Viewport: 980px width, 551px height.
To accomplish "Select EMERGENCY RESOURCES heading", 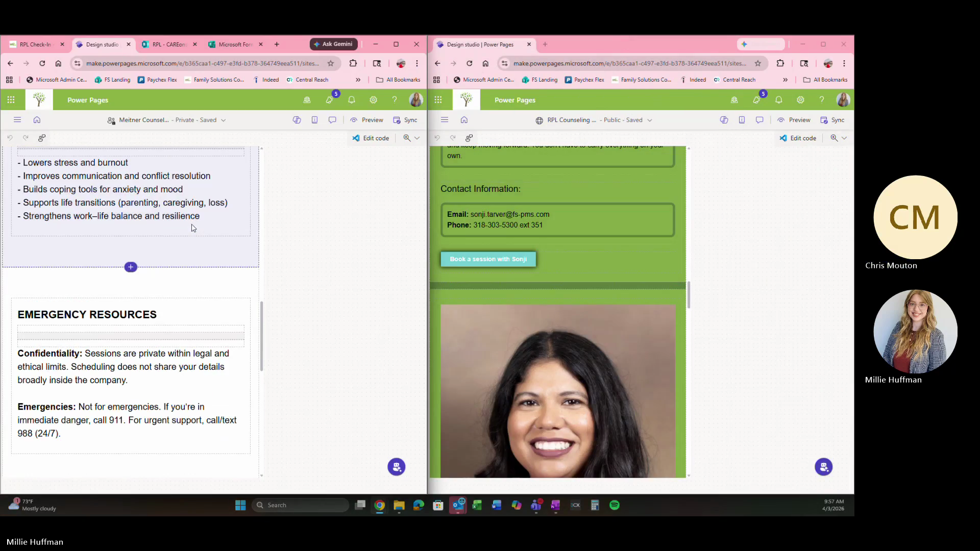I will pyautogui.click(x=87, y=315).
